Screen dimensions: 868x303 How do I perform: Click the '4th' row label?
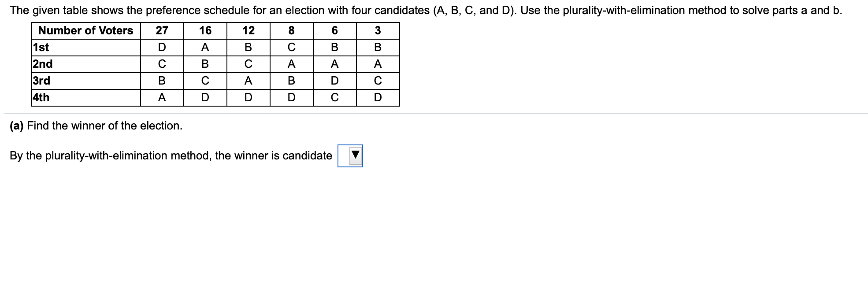[x=41, y=98]
